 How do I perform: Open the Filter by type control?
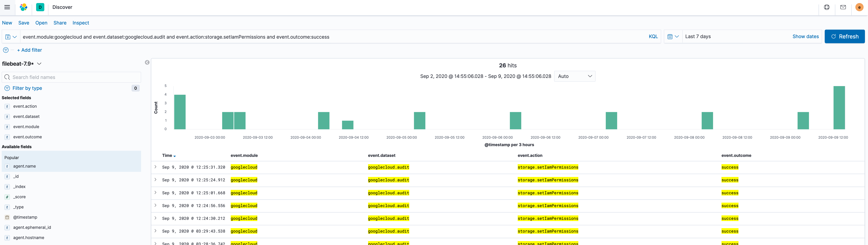[x=27, y=88]
